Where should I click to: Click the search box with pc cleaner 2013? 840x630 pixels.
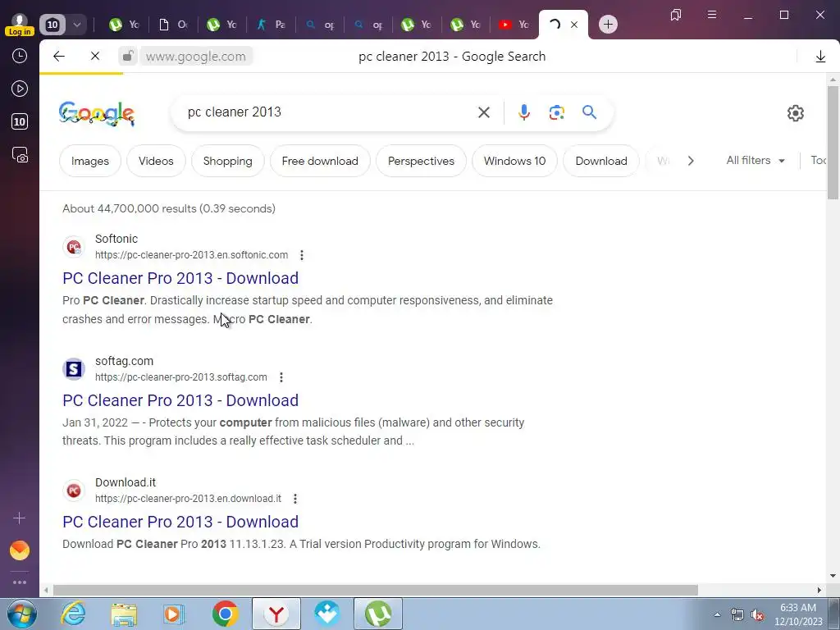coord(326,112)
